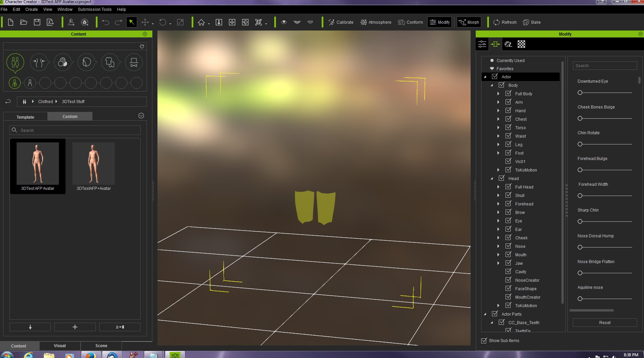Select the Skin content category icon
The width and height of the screenshot is (644, 358).
point(63,62)
